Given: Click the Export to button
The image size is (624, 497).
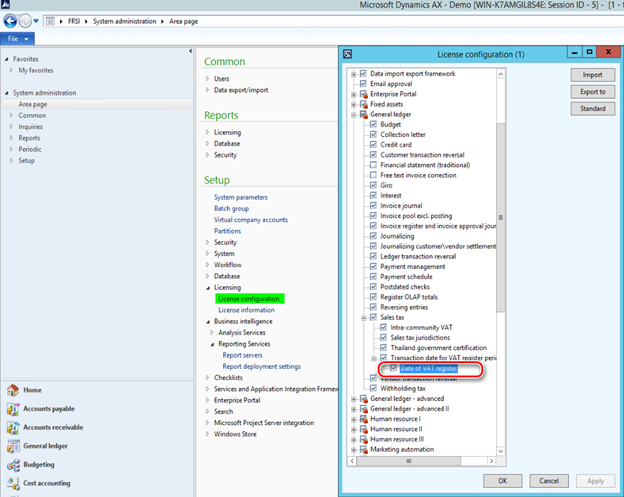Looking at the screenshot, I should [x=593, y=92].
